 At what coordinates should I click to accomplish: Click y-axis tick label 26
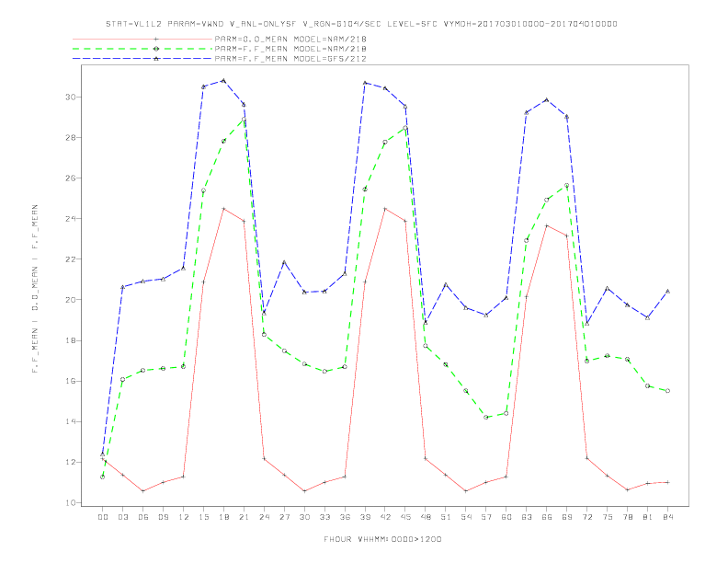(71, 178)
